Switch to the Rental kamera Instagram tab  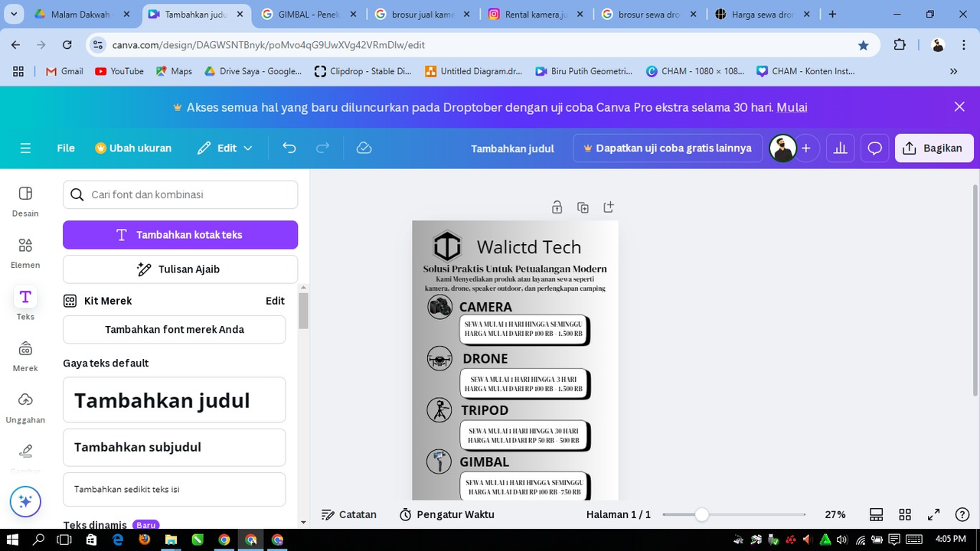[x=534, y=14]
